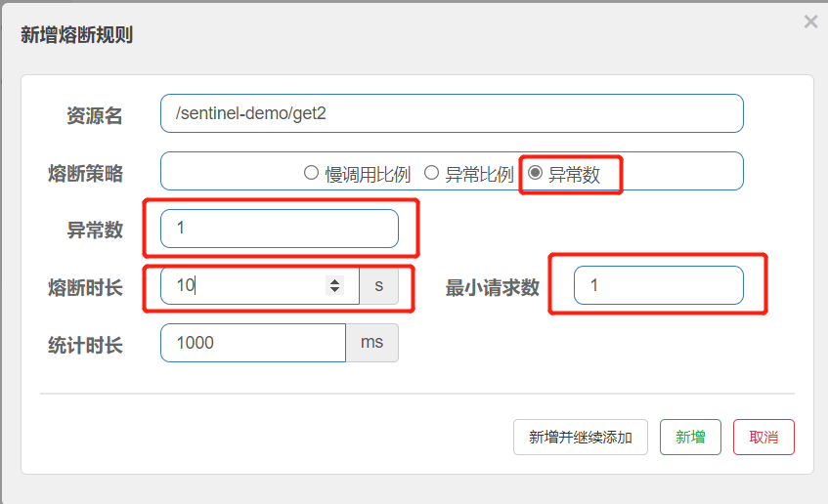
Task: Select the 慢调用比例 radio option
Action: (311, 173)
